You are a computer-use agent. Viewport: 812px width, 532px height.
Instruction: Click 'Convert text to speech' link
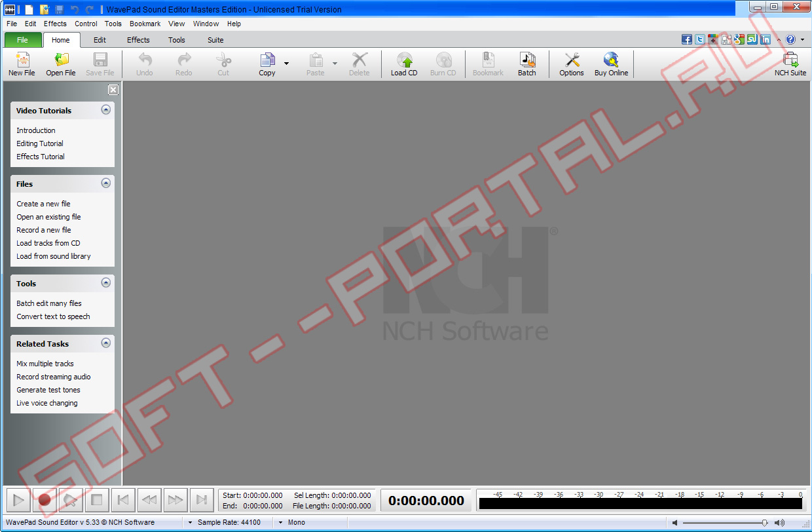(53, 316)
